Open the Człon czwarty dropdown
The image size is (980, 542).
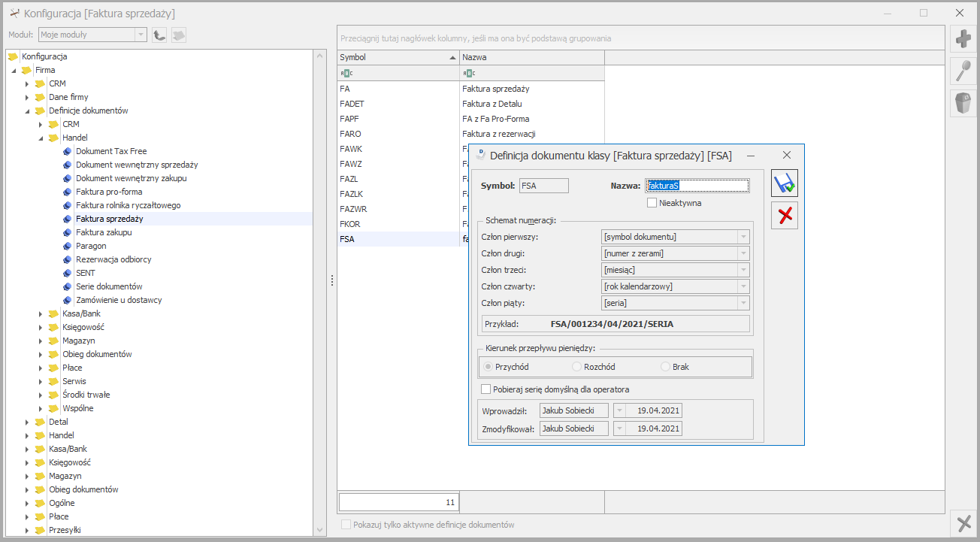coord(743,286)
